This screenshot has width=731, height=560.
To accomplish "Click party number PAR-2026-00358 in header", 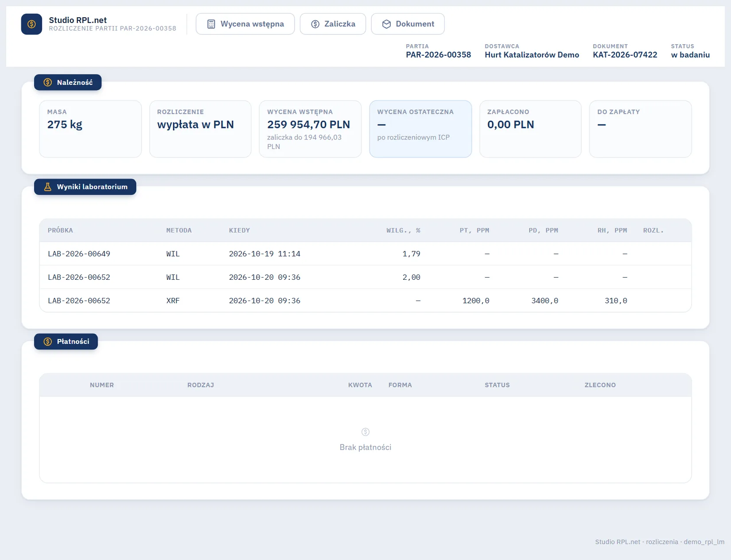I will [x=438, y=55].
